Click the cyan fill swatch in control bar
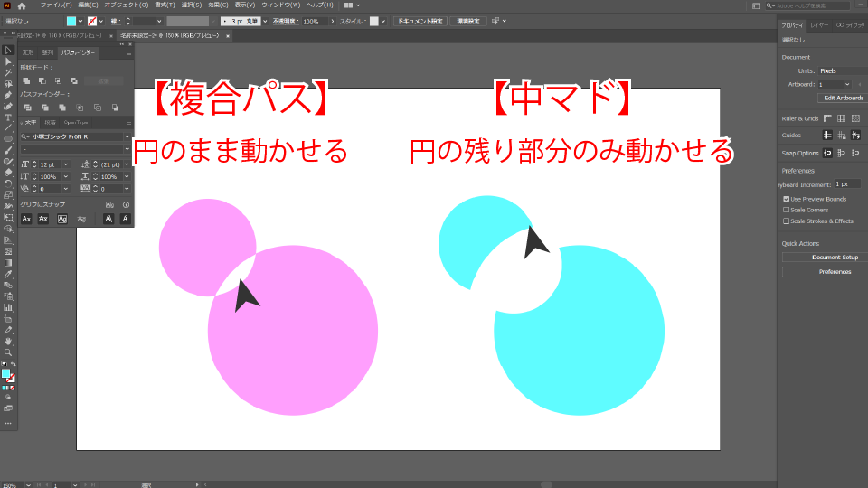Image resolution: width=868 pixels, height=488 pixels. coord(71,21)
